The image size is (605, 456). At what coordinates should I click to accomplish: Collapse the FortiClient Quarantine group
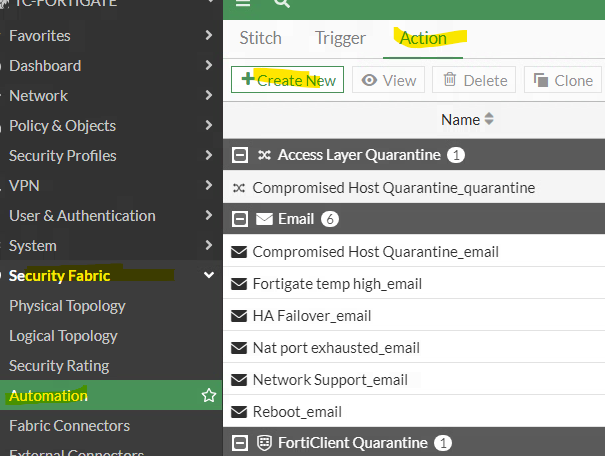click(240, 443)
